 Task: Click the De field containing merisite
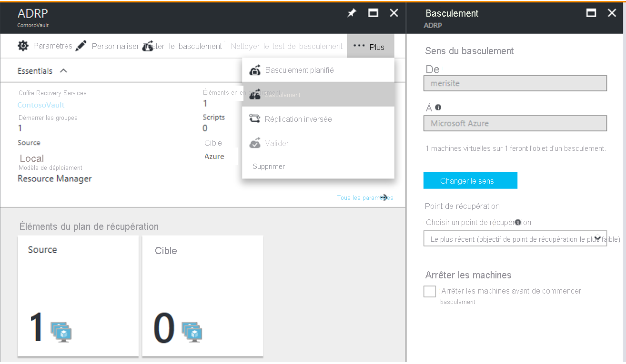click(515, 83)
